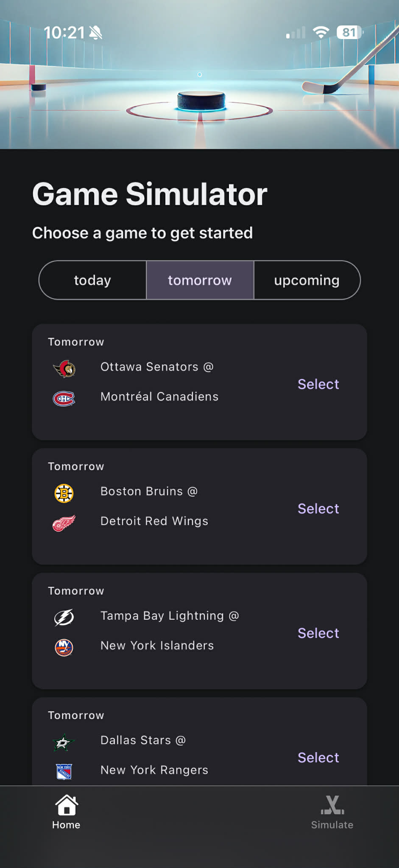
Task: Switch to the today filter
Action: [x=92, y=280]
